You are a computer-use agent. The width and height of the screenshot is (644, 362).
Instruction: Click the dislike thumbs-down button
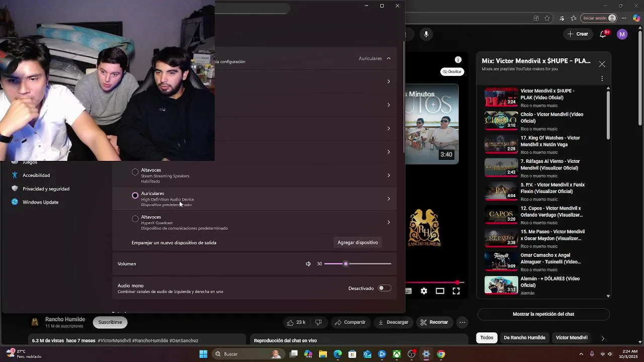click(318, 322)
